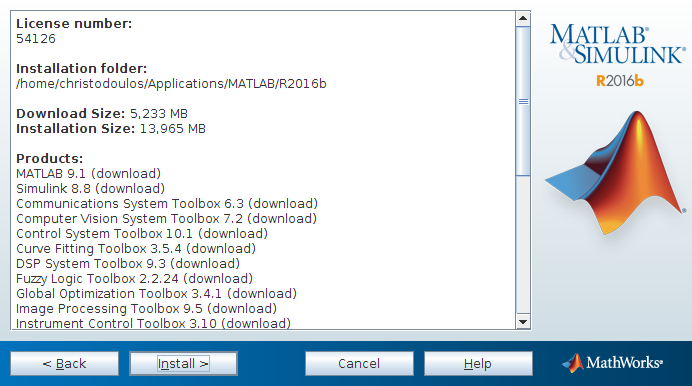The height and width of the screenshot is (386, 692).
Task: Select Curve Fitting Toolbox 3.5.4 line
Action: pos(136,249)
